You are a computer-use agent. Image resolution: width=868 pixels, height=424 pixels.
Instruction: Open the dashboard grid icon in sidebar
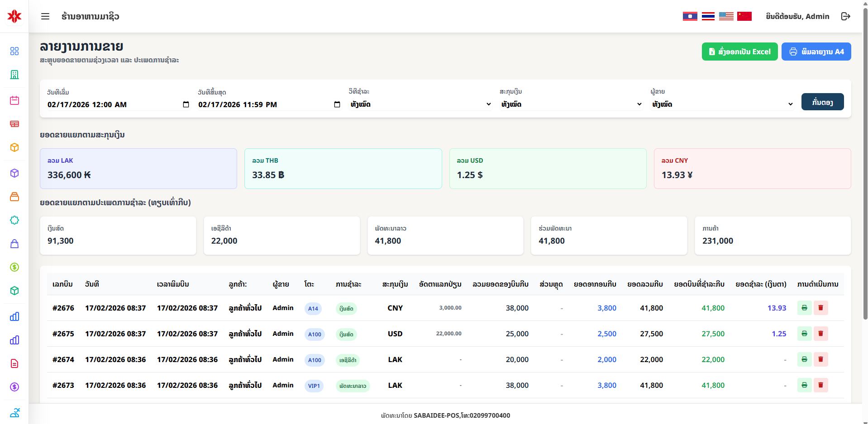(x=14, y=51)
